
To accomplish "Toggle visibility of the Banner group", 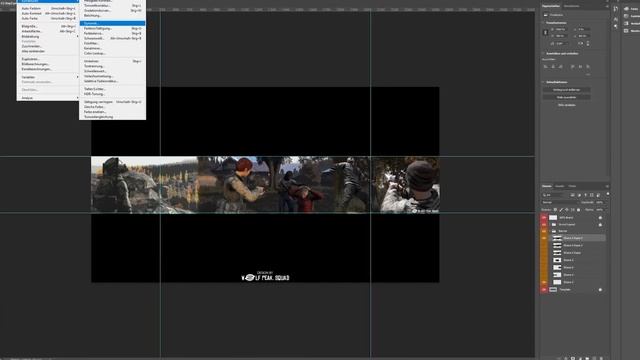I will [544, 231].
